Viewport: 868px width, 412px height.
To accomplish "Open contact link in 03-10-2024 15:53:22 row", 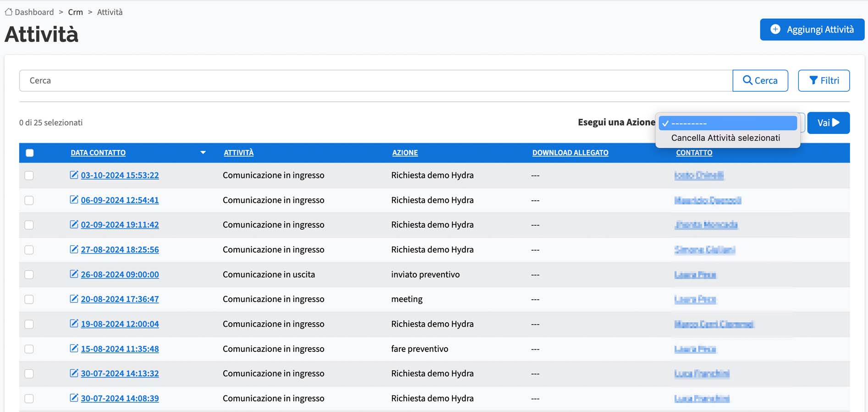I will pyautogui.click(x=699, y=175).
